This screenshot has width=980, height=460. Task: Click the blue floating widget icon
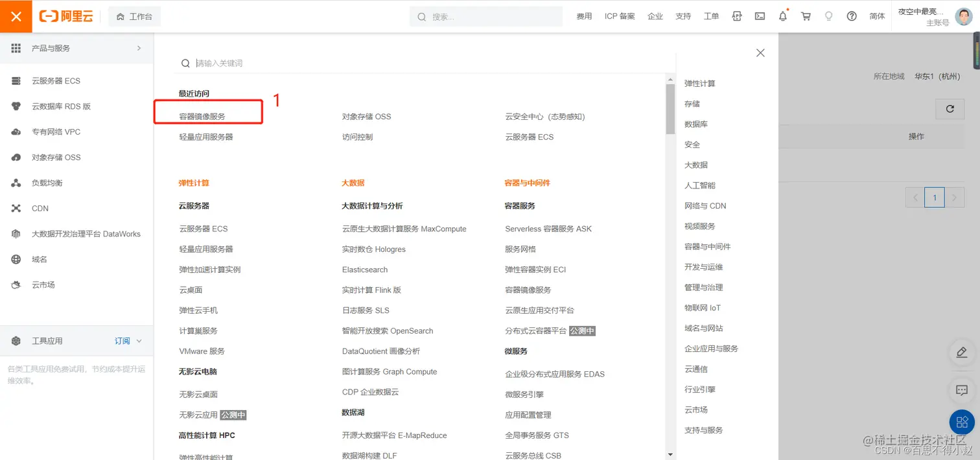click(961, 421)
